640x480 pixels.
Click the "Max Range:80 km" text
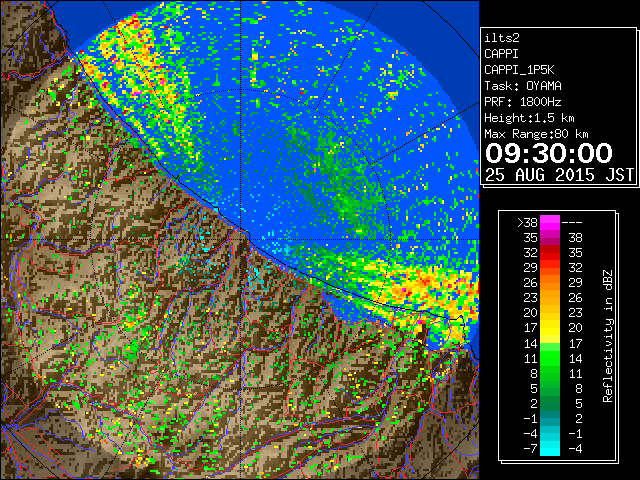point(536,134)
